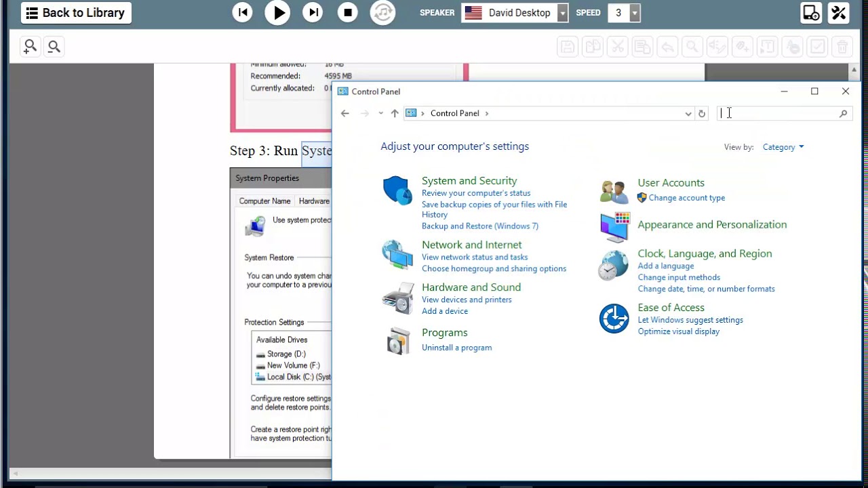Skip to next section in player
868x488 pixels.
pyautogui.click(x=313, y=12)
